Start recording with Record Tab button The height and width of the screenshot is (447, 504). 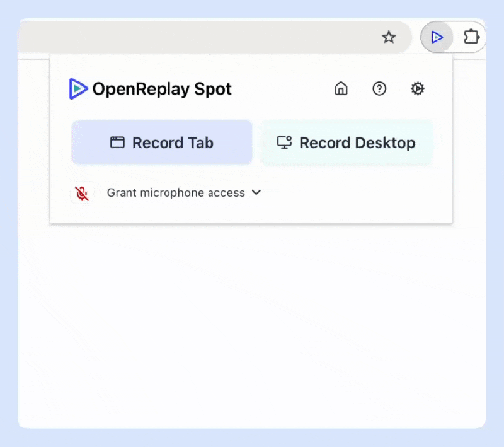point(162,142)
